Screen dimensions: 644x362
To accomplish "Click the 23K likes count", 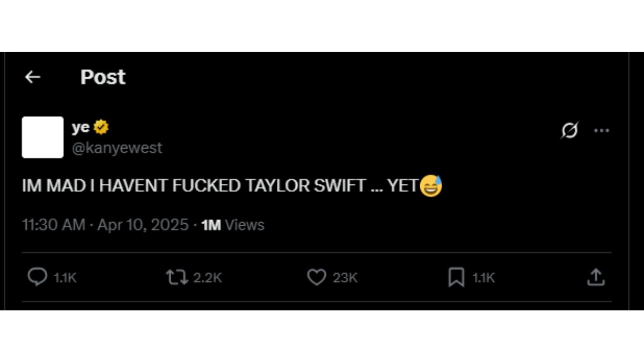I will (345, 277).
